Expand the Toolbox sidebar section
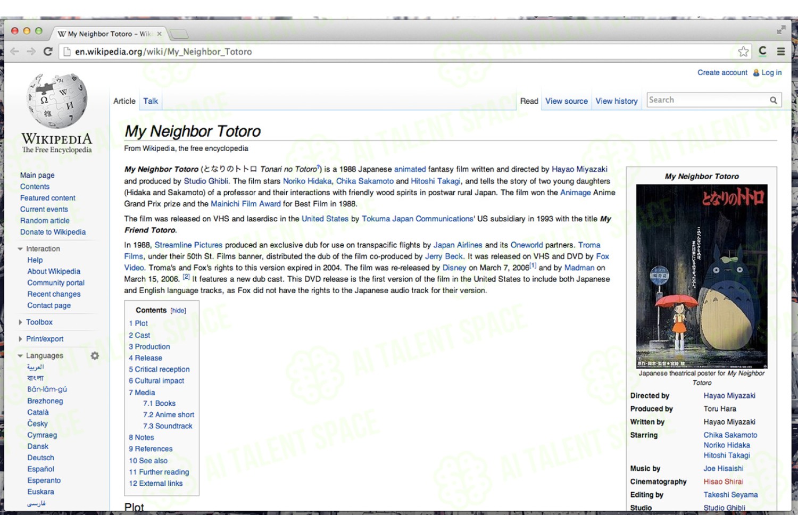Viewport: 798px width, 532px height. (20, 322)
